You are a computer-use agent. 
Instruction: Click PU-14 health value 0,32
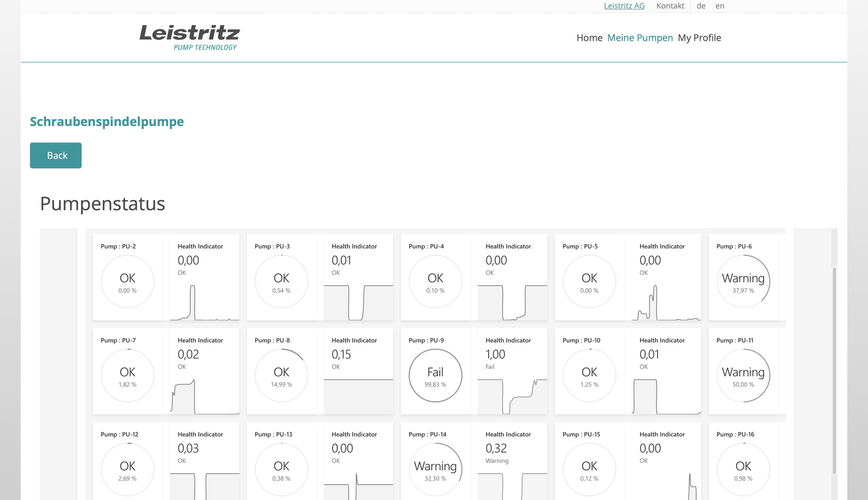496,448
